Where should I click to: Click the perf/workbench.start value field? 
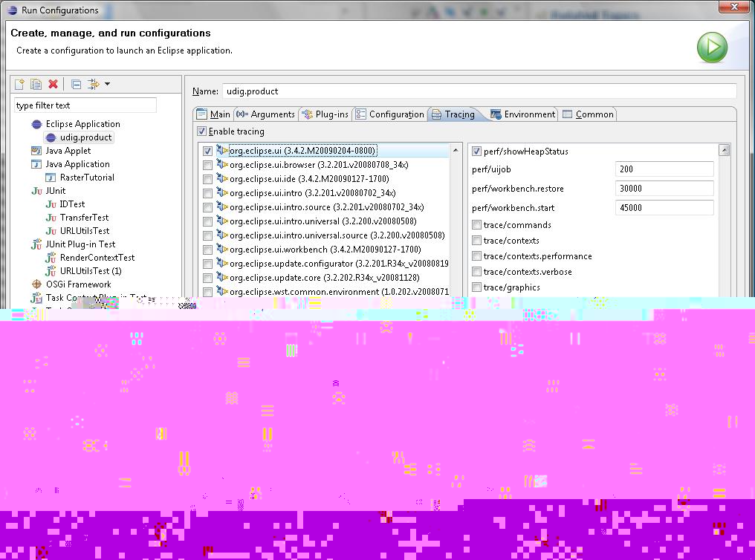664,208
